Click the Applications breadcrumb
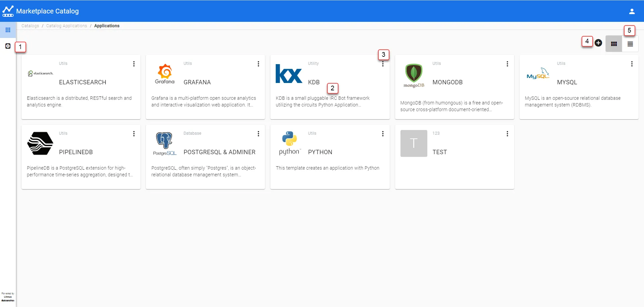The height and width of the screenshot is (307, 644). coord(107,26)
